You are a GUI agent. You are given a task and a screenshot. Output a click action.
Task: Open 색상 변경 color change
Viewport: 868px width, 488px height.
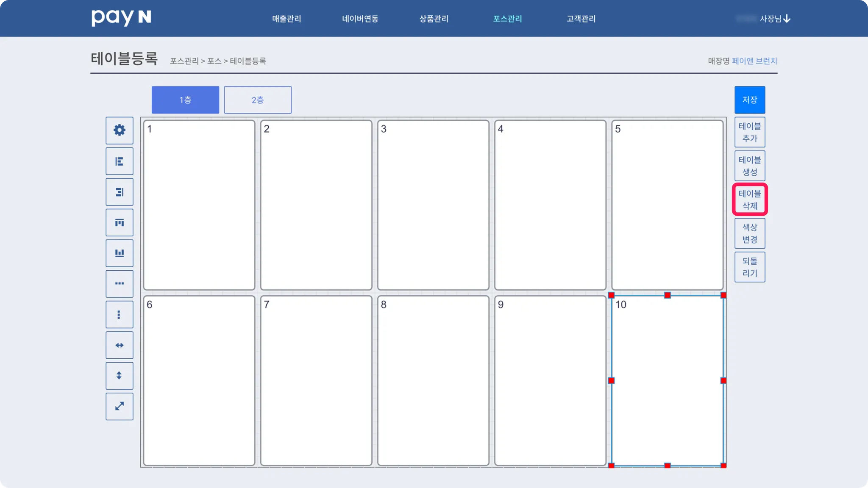point(750,233)
